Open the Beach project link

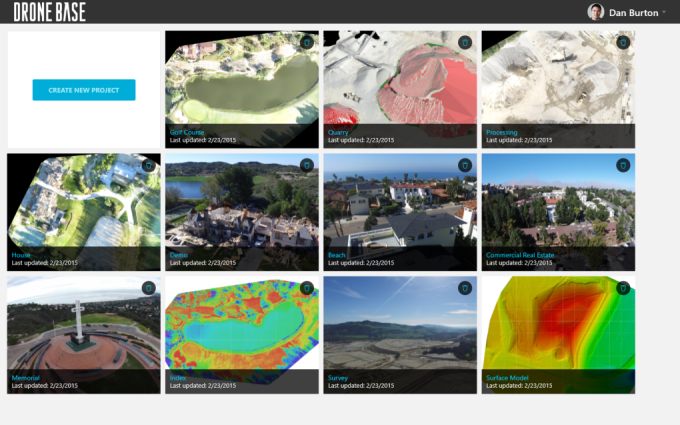point(337,255)
